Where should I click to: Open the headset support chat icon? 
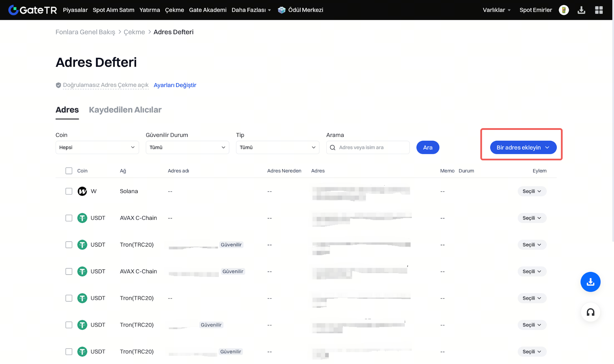coord(590,312)
